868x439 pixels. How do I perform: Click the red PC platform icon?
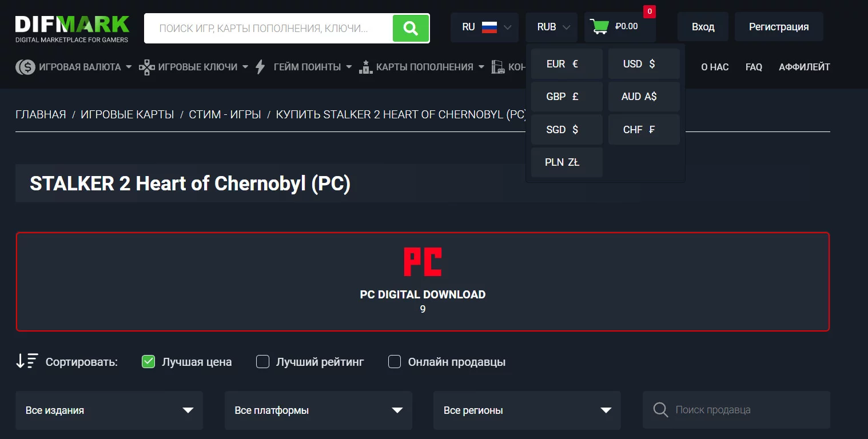point(423,262)
